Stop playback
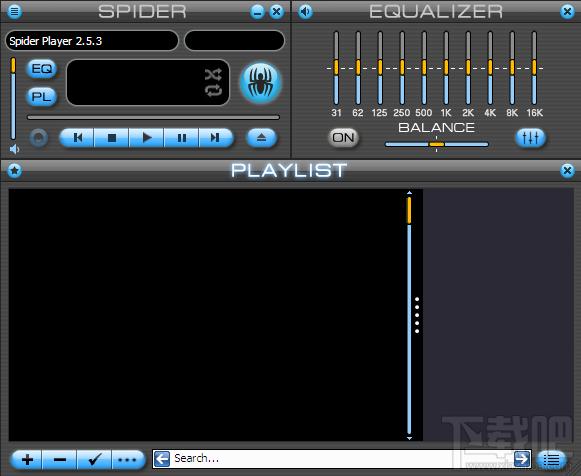Screen dimensions: 581x476 click(x=112, y=138)
